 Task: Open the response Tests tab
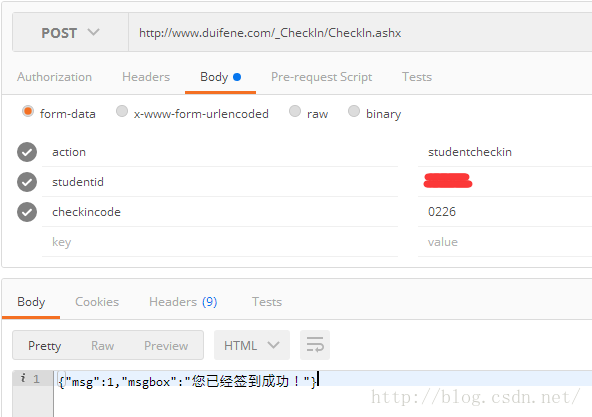click(x=267, y=302)
